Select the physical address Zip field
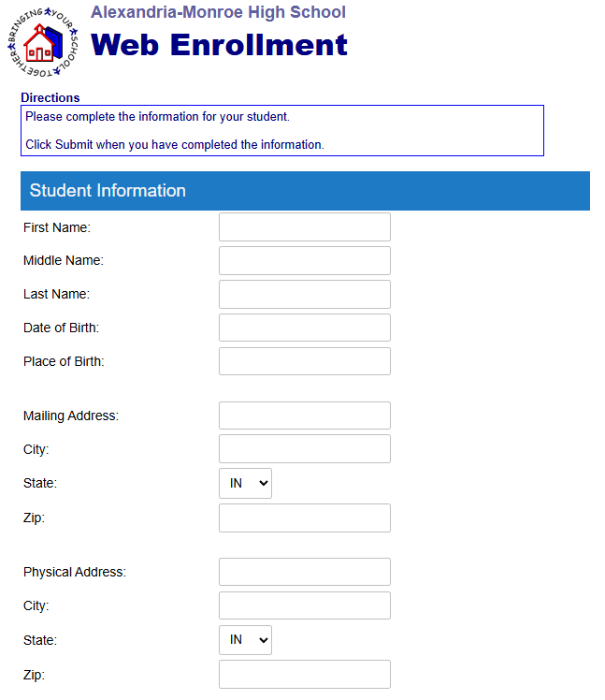The width and height of the screenshot is (605, 700). pos(304,674)
